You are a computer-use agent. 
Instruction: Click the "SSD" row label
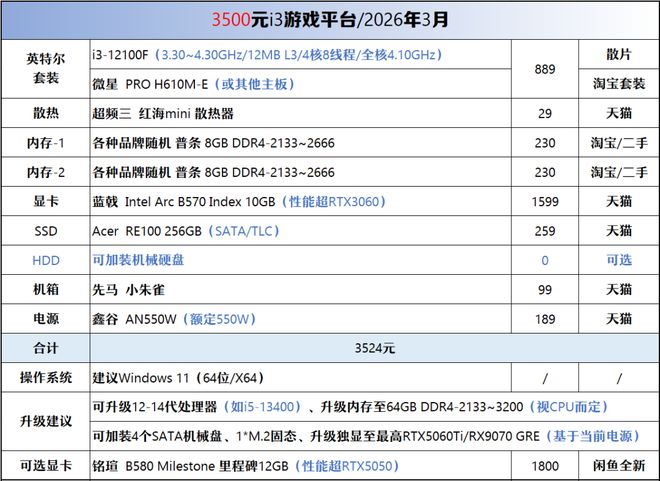point(46,231)
